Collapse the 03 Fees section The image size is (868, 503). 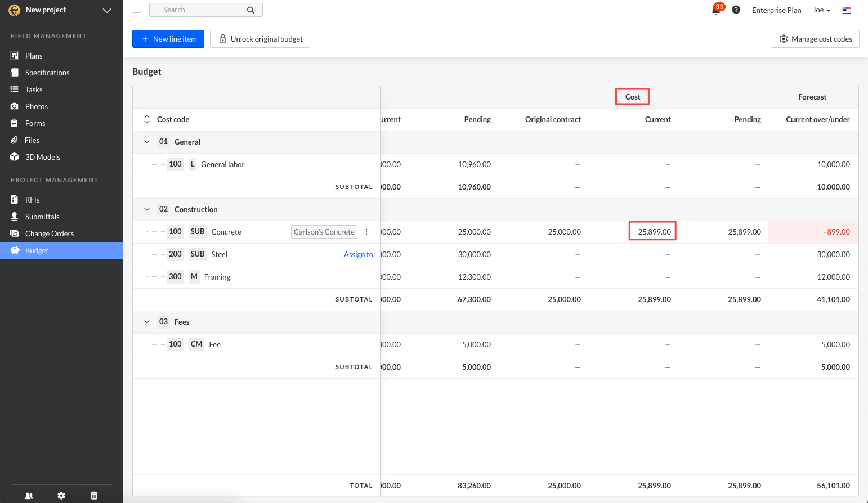[147, 322]
